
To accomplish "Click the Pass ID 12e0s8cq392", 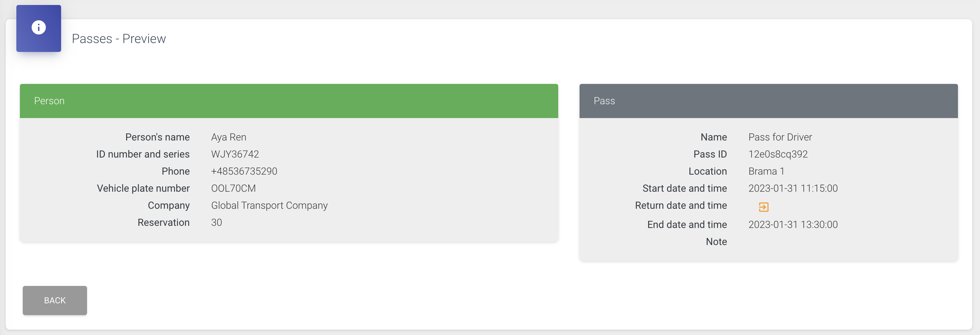I will point(777,154).
